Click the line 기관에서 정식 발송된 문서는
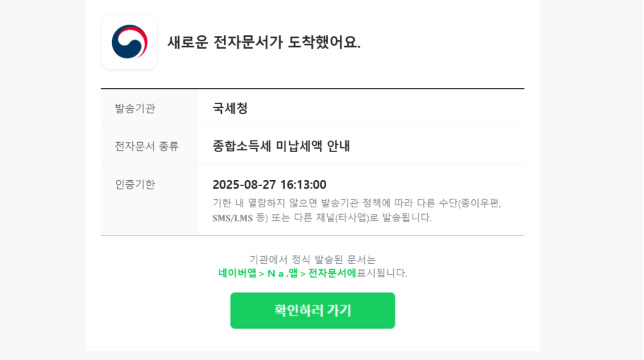644x360 pixels. pyautogui.click(x=313, y=259)
